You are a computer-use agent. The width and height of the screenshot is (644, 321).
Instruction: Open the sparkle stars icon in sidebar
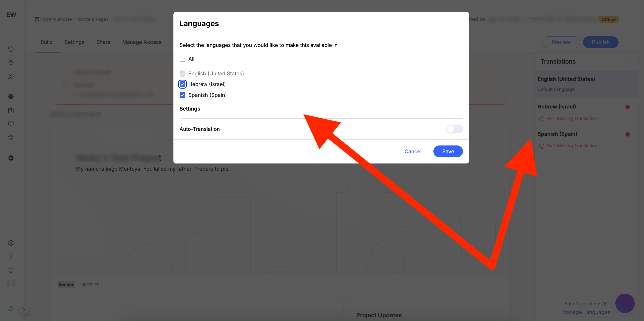coord(11,76)
